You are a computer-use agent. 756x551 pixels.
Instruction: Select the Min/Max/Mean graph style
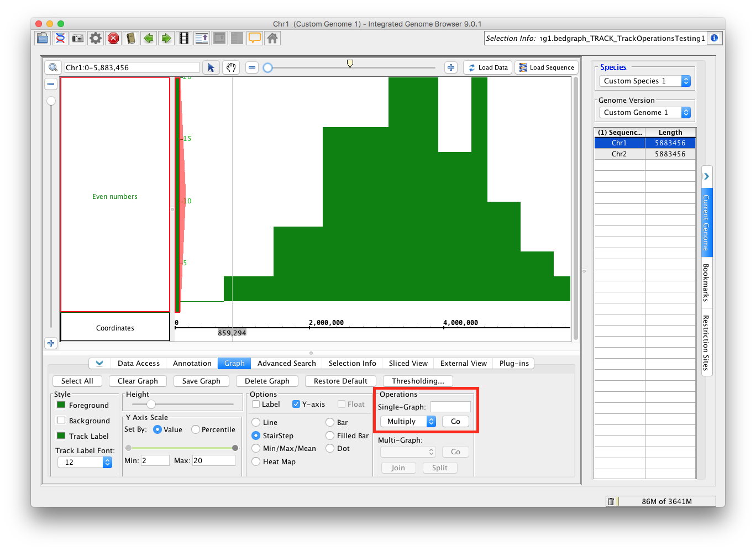coord(256,448)
